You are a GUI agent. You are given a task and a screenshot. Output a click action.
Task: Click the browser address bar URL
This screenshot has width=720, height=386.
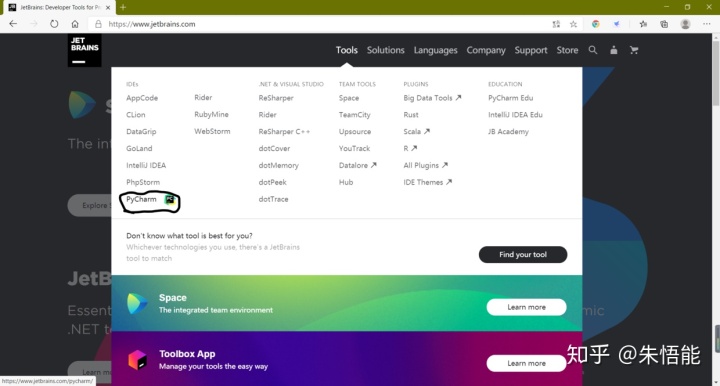click(x=152, y=24)
